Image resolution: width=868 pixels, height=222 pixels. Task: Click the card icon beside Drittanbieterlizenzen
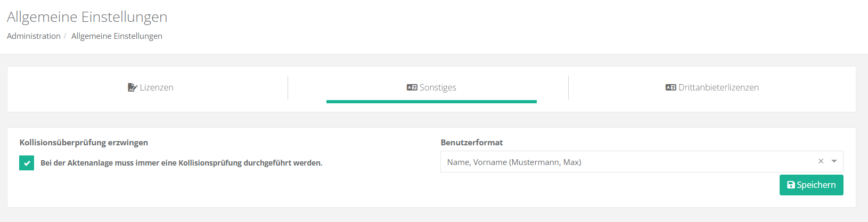coord(670,87)
